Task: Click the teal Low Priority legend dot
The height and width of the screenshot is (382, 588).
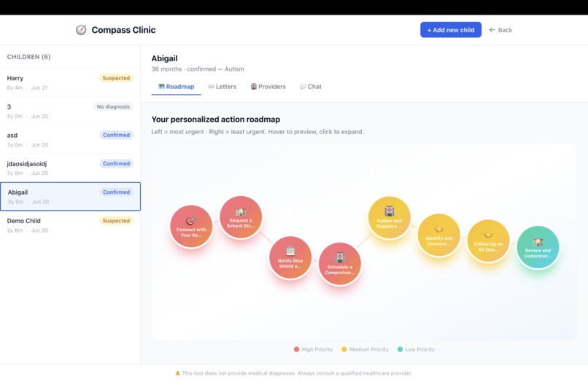Action: pyautogui.click(x=400, y=349)
